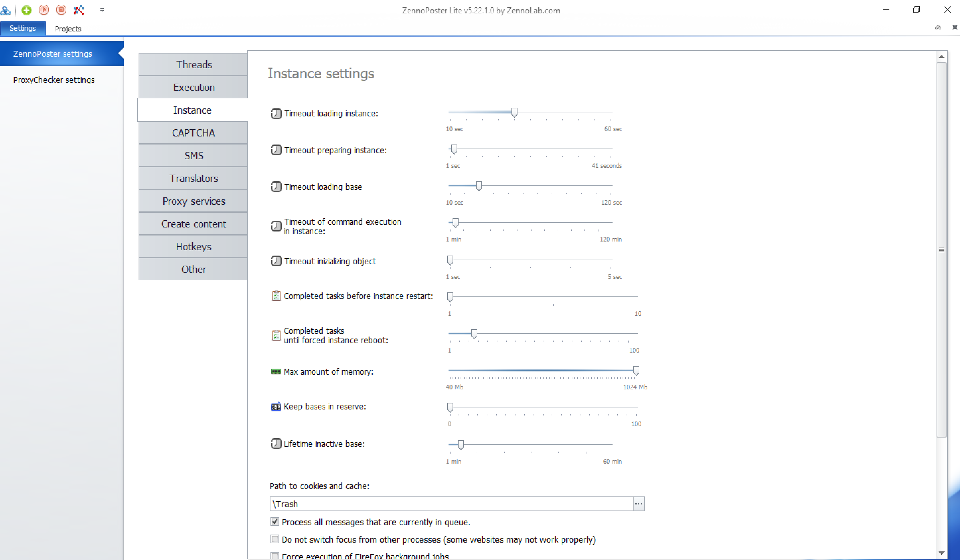Uncheck Process all messages currently in queue
Image resolution: width=960 pixels, height=560 pixels.
[275, 522]
